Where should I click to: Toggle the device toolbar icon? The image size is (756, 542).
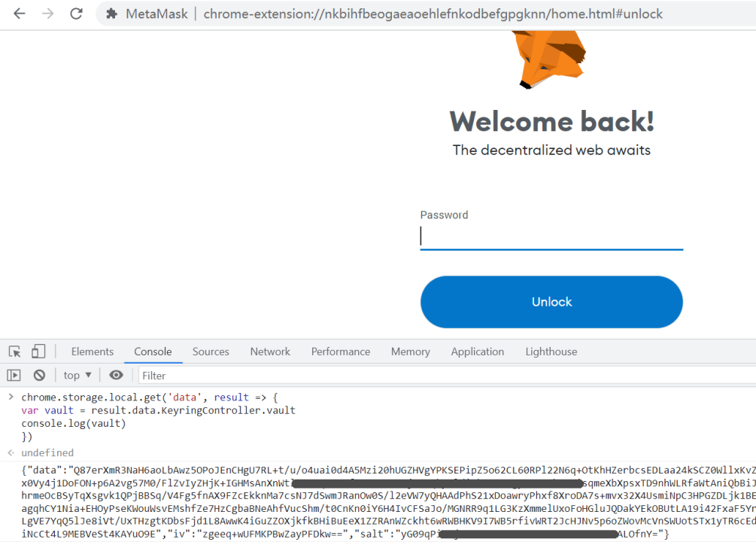coord(38,352)
